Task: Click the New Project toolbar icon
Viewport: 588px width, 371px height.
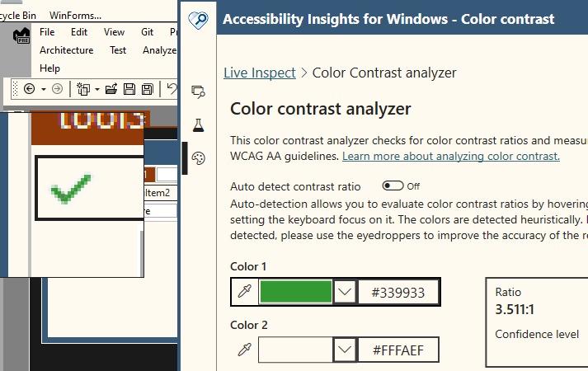Action: [82, 89]
